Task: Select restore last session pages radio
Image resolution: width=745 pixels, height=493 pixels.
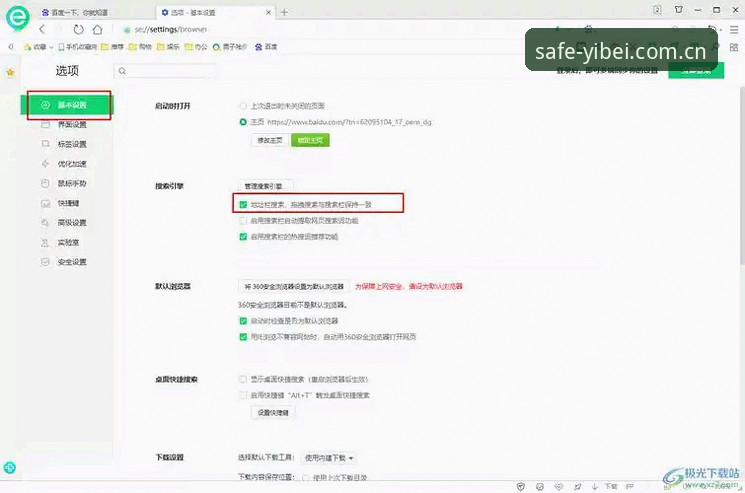Action: coord(243,105)
